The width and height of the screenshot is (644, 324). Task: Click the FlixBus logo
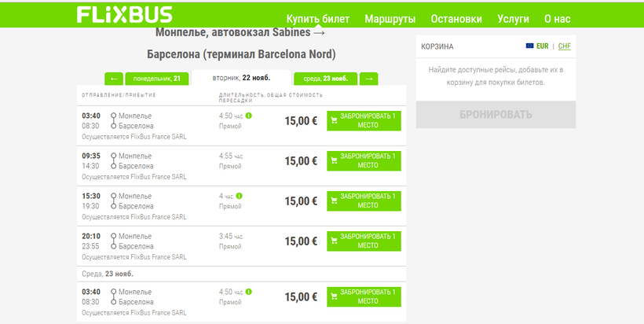(124, 16)
